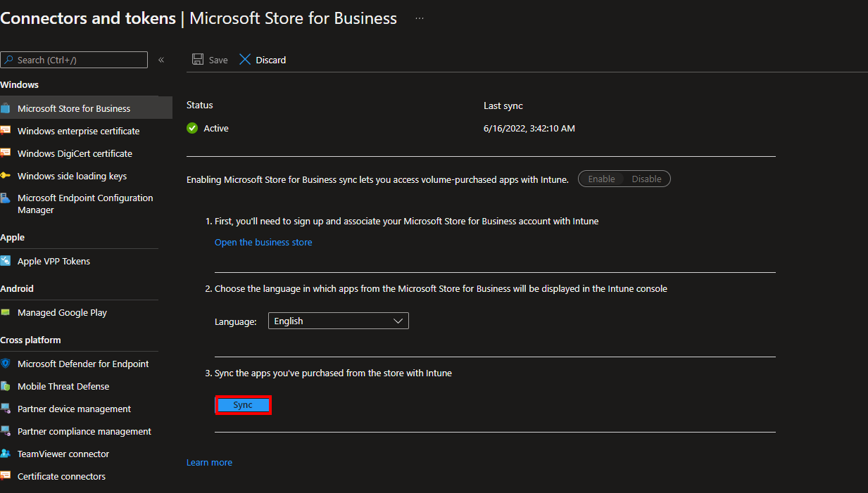The image size is (868, 493).
Task: Click the Microsoft Defender for Endpoint shield icon
Action: [6, 364]
